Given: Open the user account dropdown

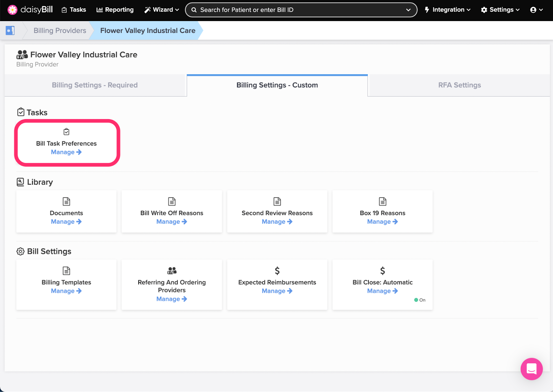Looking at the screenshot, I should (536, 10).
